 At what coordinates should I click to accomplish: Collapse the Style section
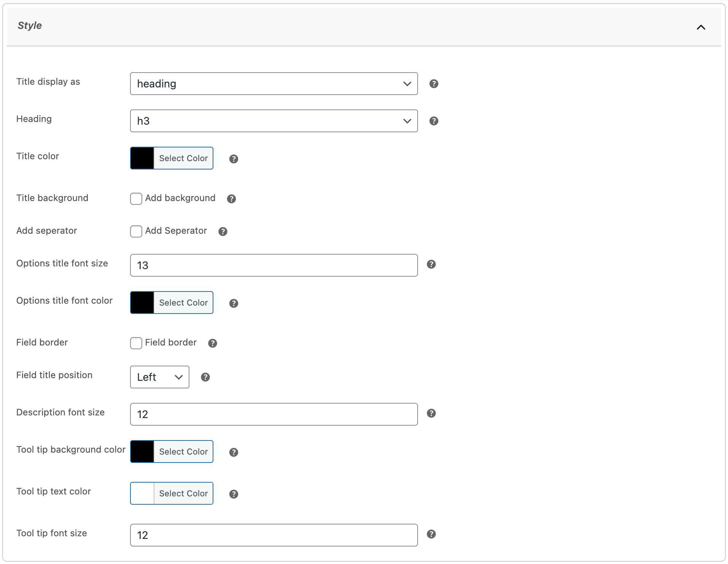701,27
